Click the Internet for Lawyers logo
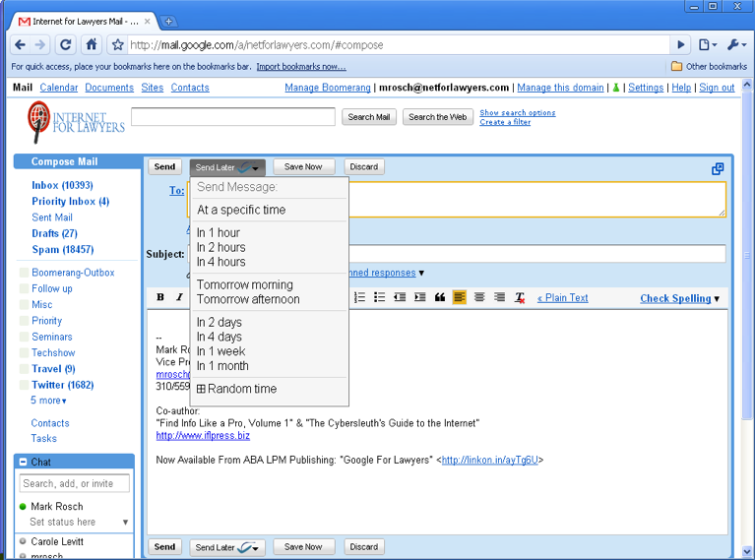 76,122
